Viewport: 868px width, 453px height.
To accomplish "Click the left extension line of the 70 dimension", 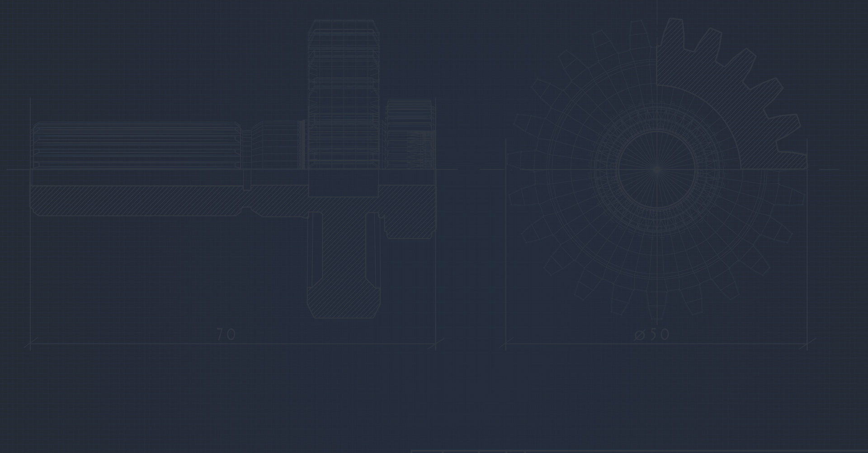I will (30, 271).
